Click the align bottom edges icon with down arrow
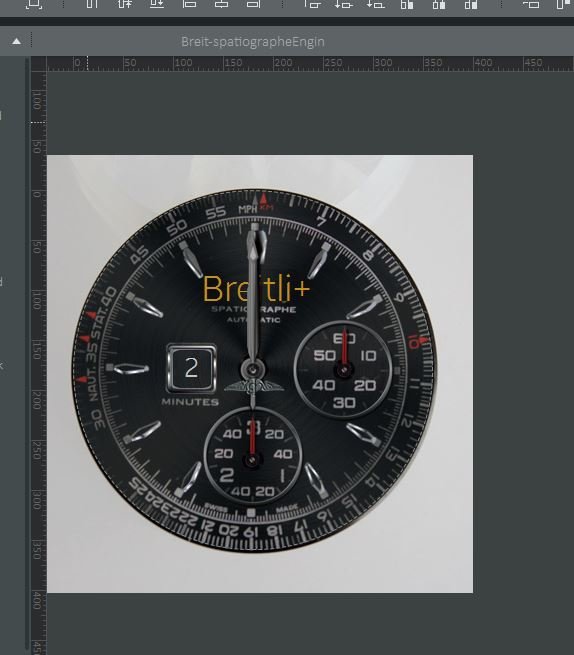Image resolution: width=574 pixels, height=655 pixels. (157, 4)
